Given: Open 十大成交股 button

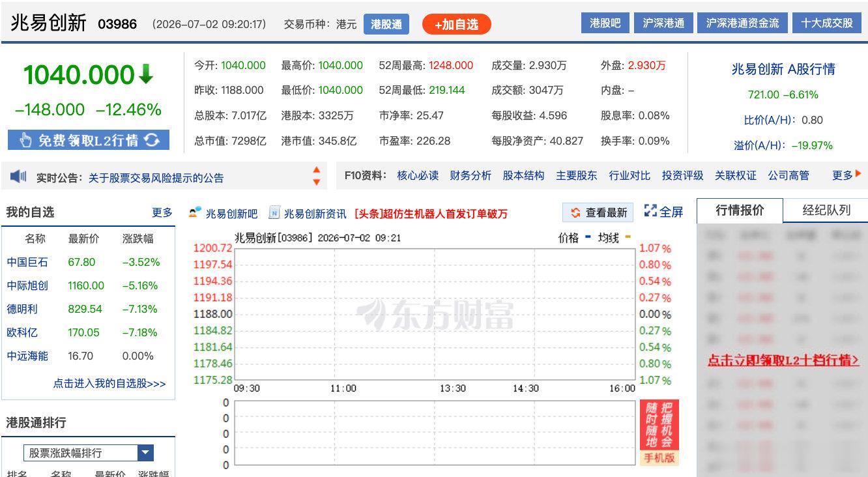Looking at the screenshot, I should pos(827,23).
